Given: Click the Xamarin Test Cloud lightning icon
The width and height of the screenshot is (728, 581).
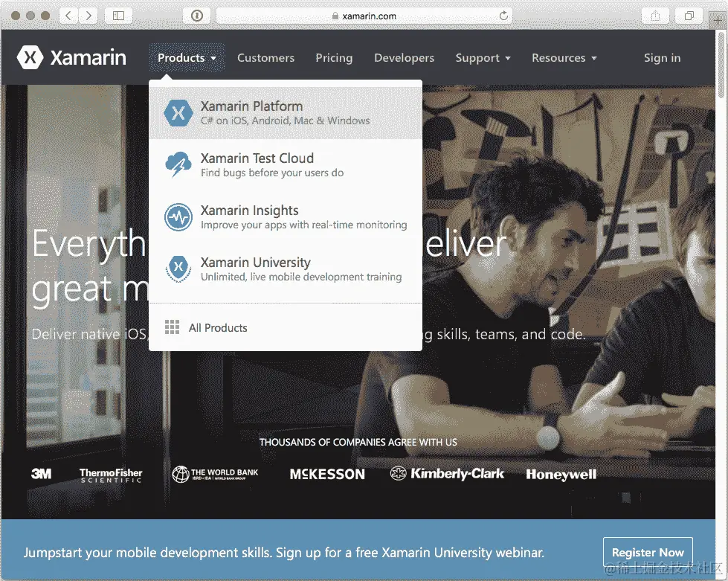Looking at the screenshot, I should click(178, 165).
